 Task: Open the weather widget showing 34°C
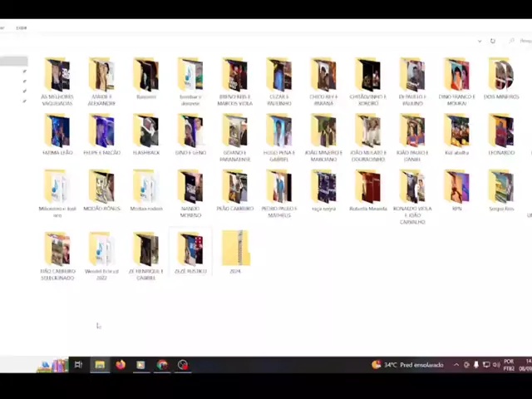407,365
